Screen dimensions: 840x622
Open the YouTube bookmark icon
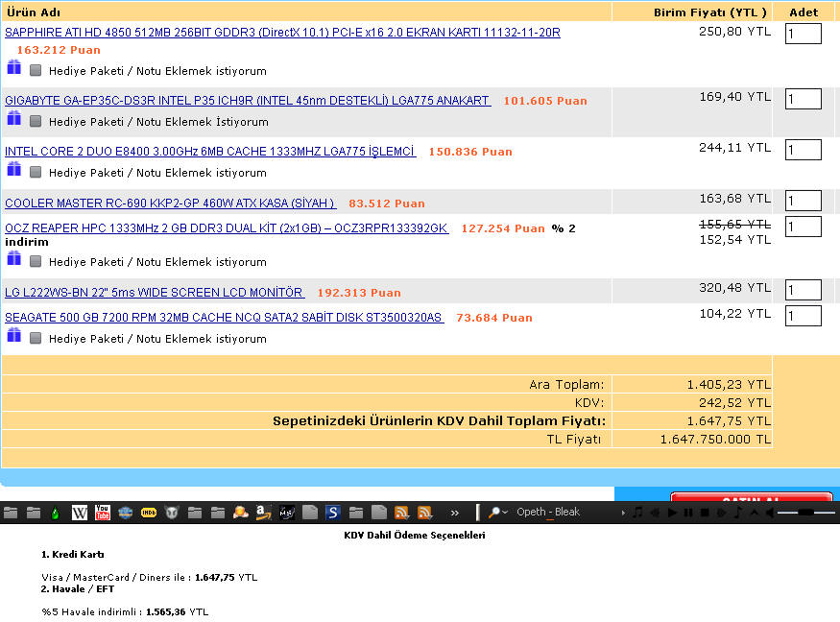(x=103, y=513)
